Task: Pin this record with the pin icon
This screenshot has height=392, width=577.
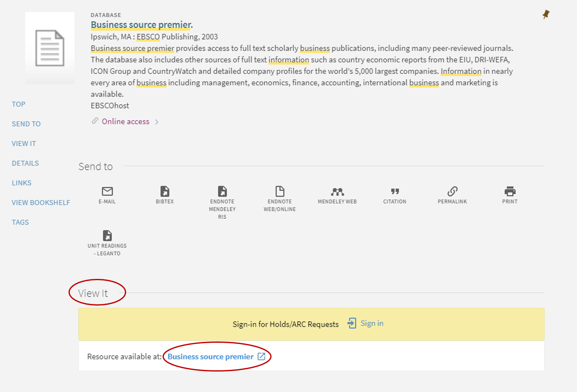Action: coord(545,14)
